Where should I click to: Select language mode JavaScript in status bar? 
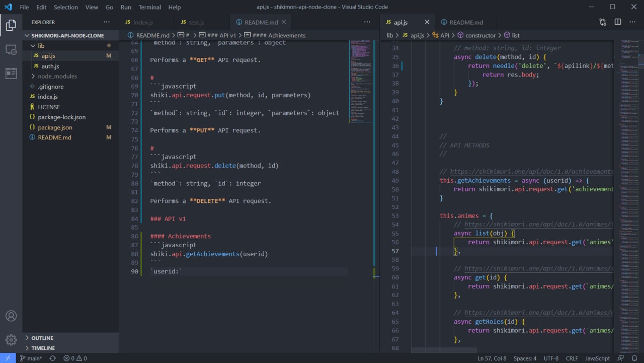597,358
